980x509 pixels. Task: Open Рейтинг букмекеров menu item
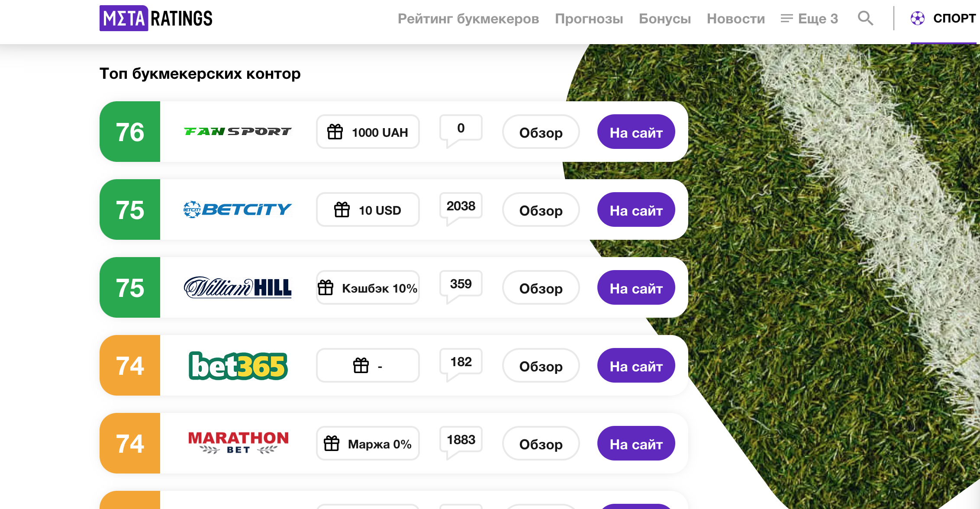click(x=468, y=19)
